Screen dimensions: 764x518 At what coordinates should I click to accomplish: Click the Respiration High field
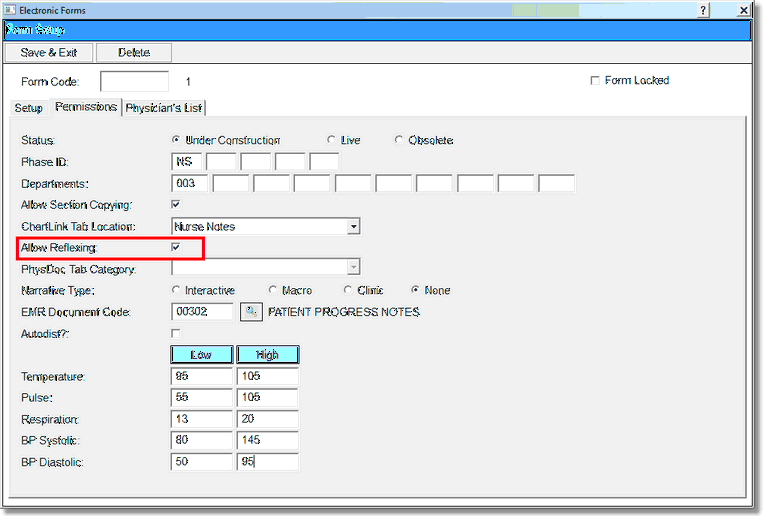point(267,419)
